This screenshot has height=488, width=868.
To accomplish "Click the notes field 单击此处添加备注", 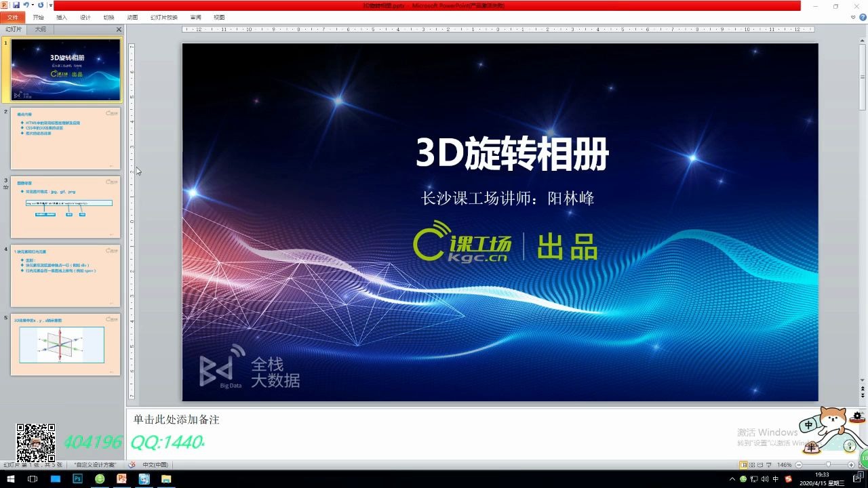I will pyautogui.click(x=176, y=420).
